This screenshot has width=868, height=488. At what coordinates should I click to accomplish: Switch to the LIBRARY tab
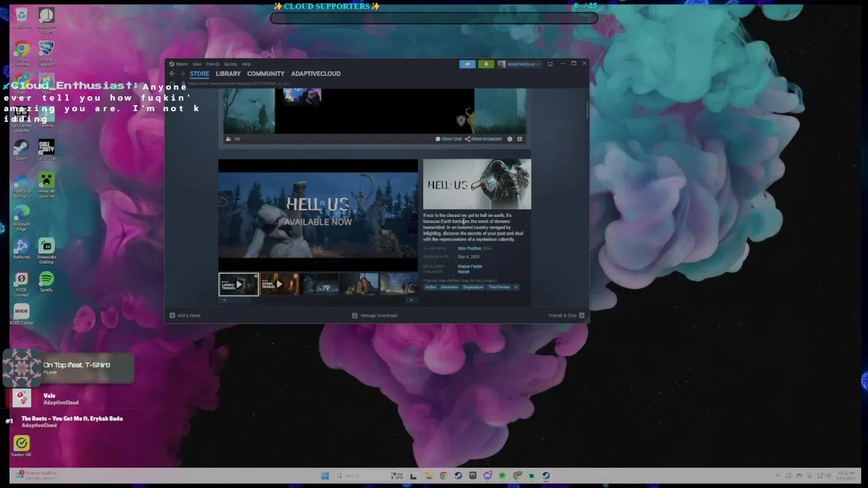point(228,74)
